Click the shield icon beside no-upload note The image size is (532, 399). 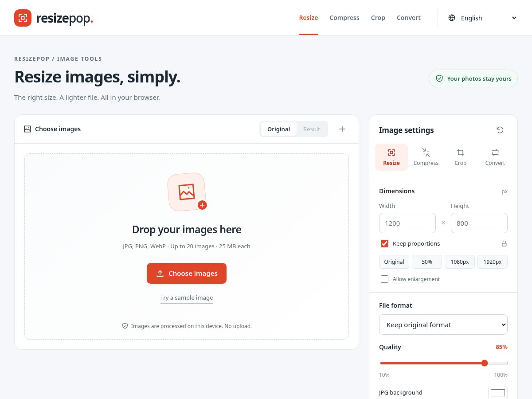[x=125, y=326]
